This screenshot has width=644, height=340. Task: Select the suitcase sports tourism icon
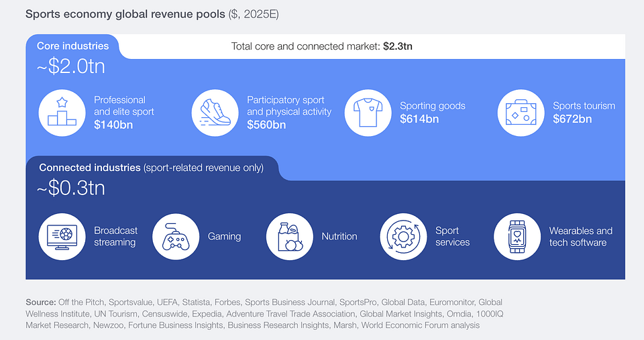click(521, 112)
